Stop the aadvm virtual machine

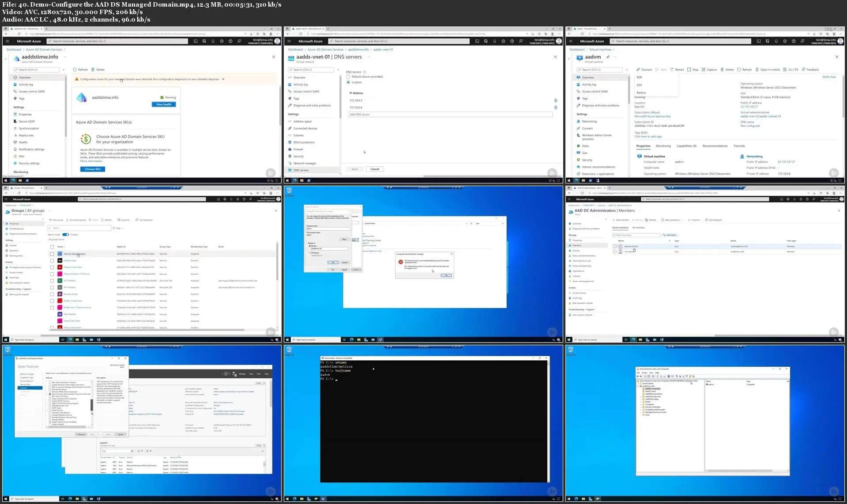point(693,70)
